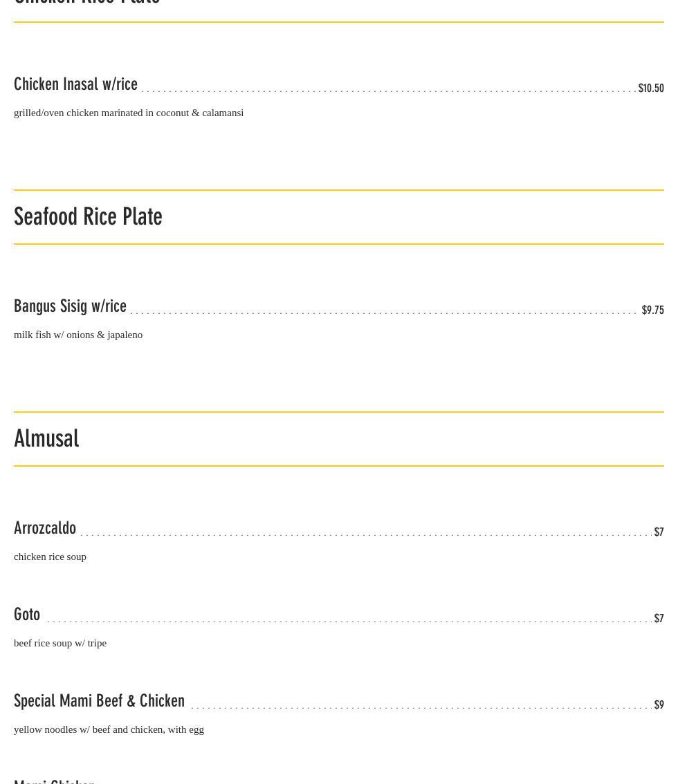Select the Arrozcaldo menu item title
Image resolution: width=678 pixels, height=784 pixels.
45,528
